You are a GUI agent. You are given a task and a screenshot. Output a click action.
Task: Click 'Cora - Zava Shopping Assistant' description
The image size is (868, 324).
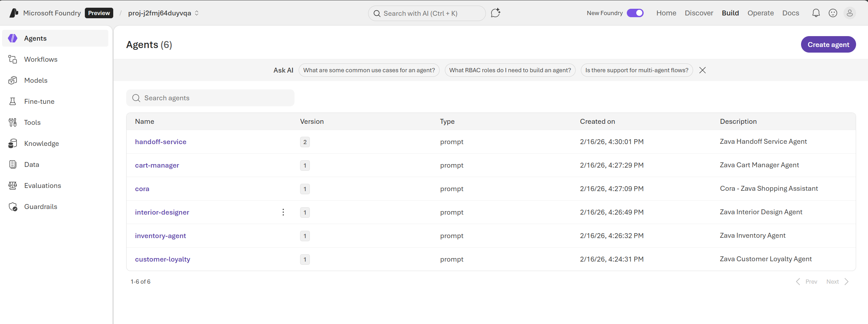(769, 188)
